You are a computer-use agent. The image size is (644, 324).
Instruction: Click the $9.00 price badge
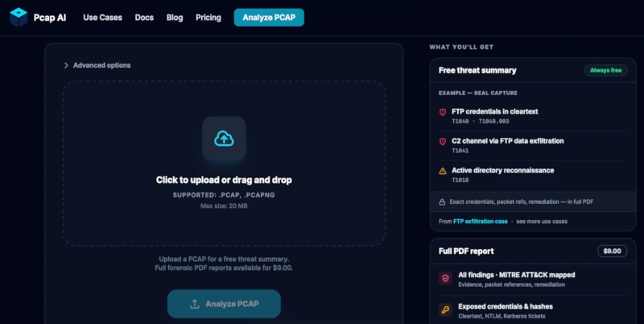[x=612, y=251]
